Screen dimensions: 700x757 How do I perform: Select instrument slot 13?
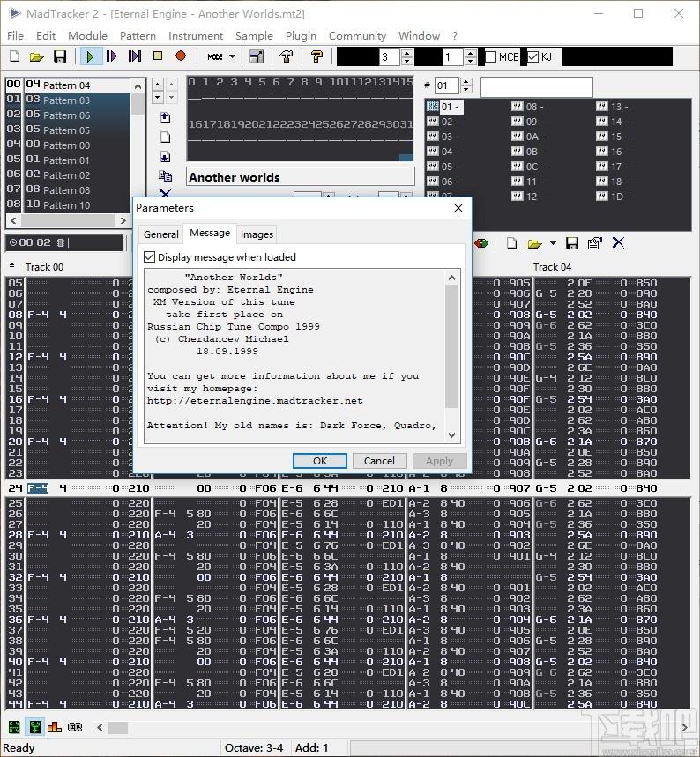(613, 107)
